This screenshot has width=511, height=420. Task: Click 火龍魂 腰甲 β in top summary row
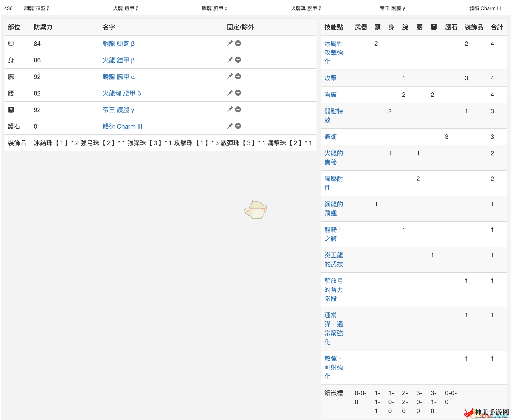[x=306, y=8]
